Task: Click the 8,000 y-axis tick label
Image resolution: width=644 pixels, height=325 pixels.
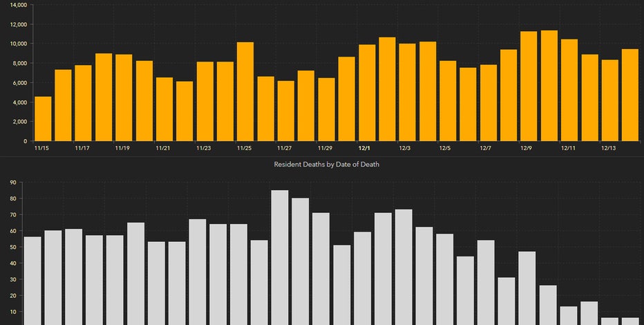Action: 17,64
